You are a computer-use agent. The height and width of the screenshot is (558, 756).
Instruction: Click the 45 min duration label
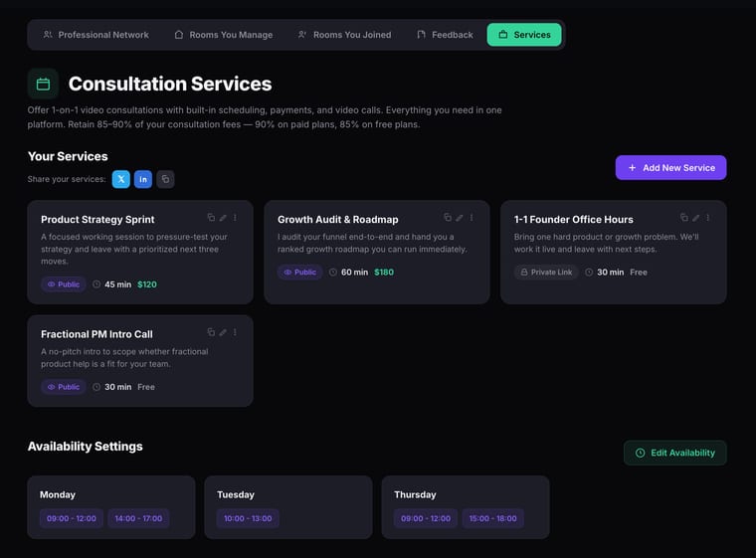click(x=117, y=284)
